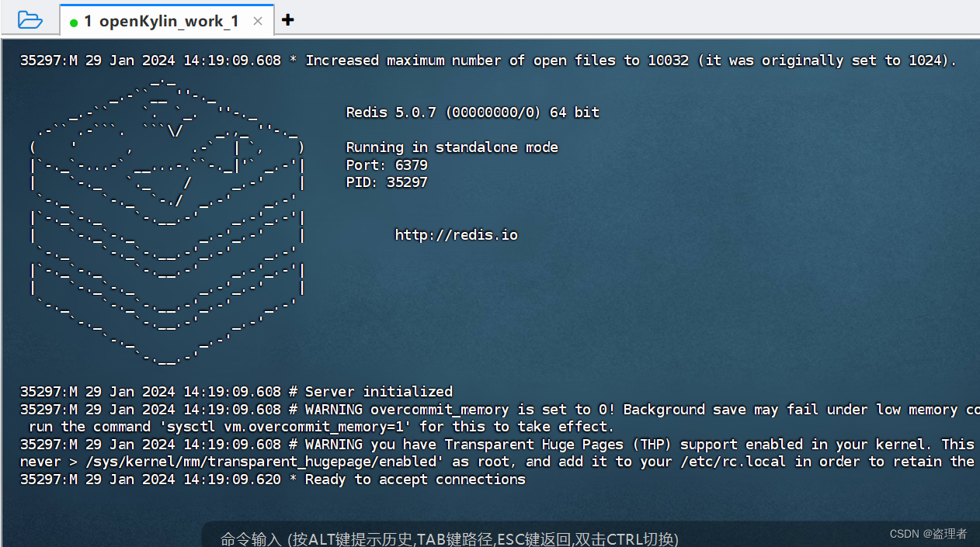Screen dimensions: 980x547
Task: Click the CSDN watermark text
Action: click(928, 534)
